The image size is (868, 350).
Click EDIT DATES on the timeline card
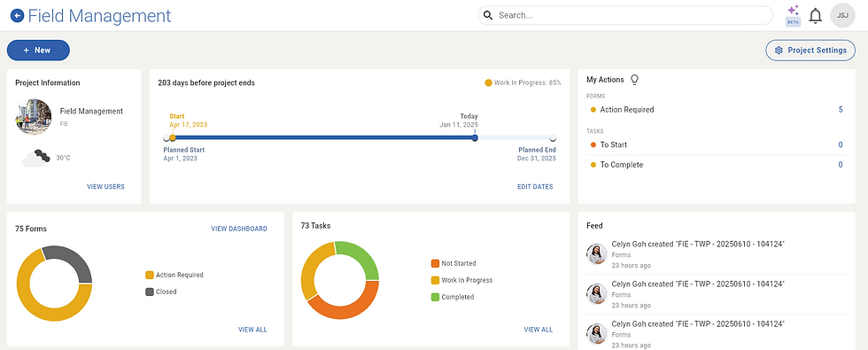click(x=535, y=187)
